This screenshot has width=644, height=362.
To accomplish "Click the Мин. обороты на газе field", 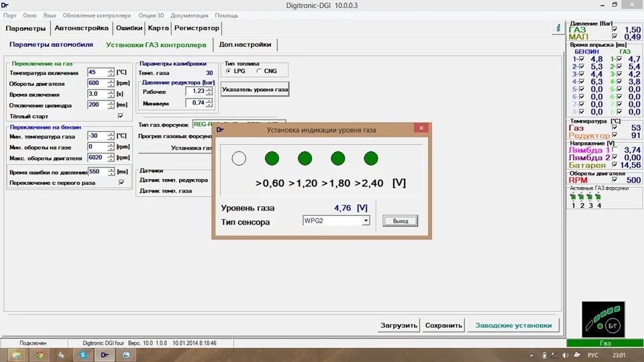I will click(x=97, y=147).
